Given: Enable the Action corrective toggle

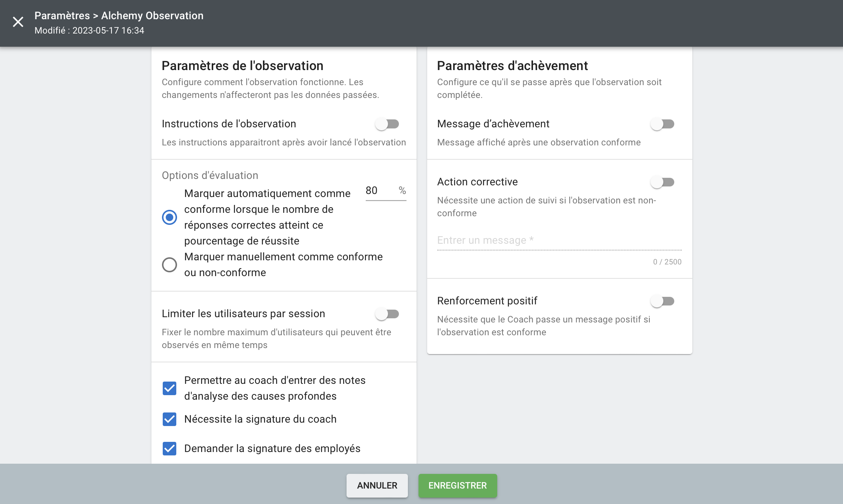Looking at the screenshot, I should coord(662,182).
